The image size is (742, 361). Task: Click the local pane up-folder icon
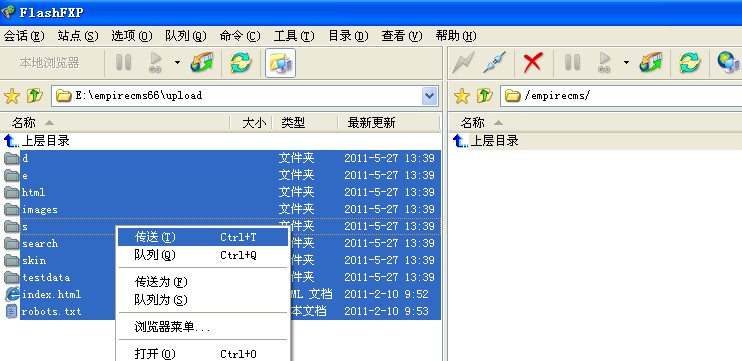(35, 96)
